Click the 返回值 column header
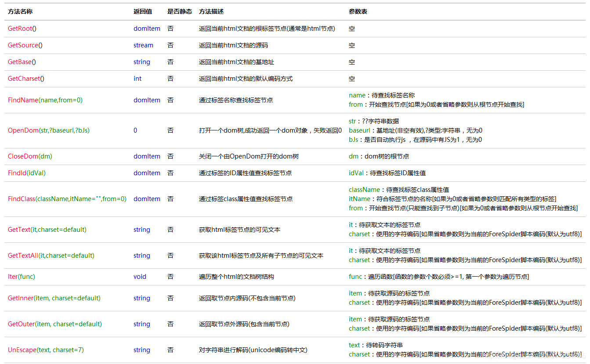Viewport: 590px width, 364px height. (143, 11)
